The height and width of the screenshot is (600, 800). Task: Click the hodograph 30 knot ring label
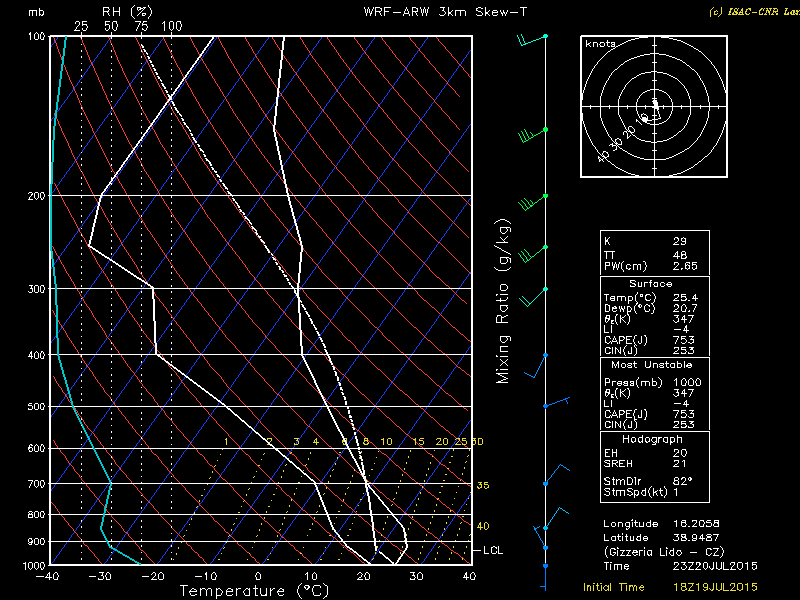(617, 144)
